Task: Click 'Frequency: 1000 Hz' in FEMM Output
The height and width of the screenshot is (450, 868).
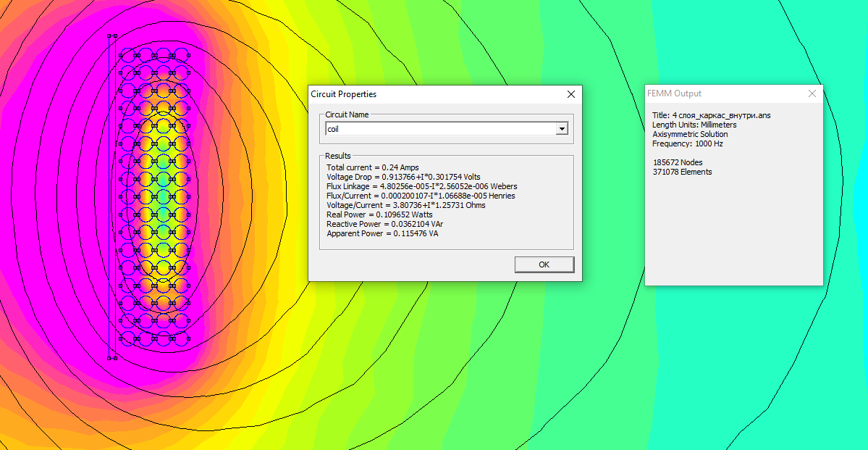Action: point(688,143)
